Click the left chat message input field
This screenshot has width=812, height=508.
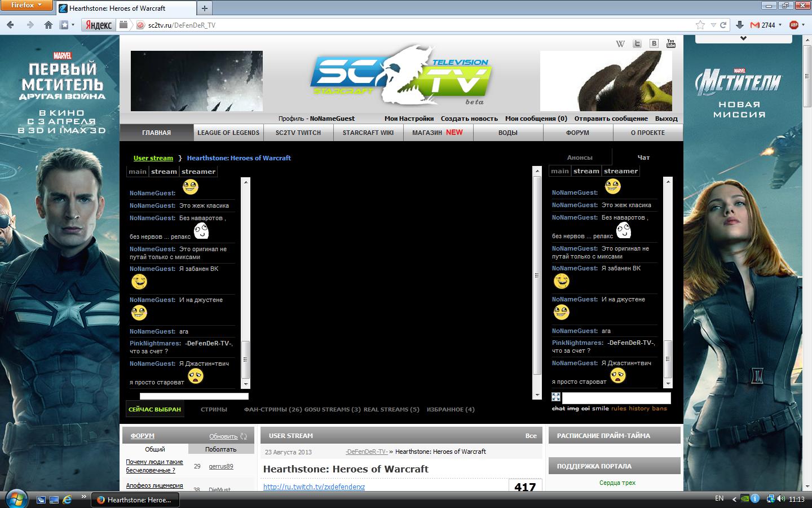coord(194,396)
